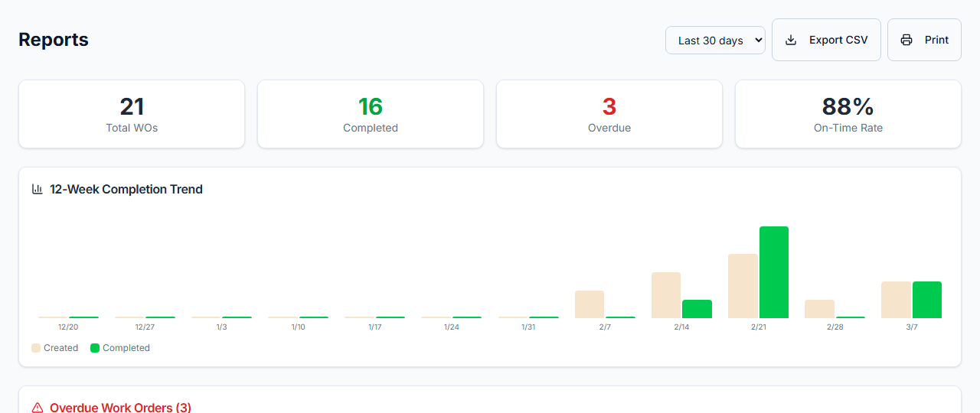Viewport: 980px width, 413px height.
Task: Select the Total WOs stat card
Action: pos(132,114)
